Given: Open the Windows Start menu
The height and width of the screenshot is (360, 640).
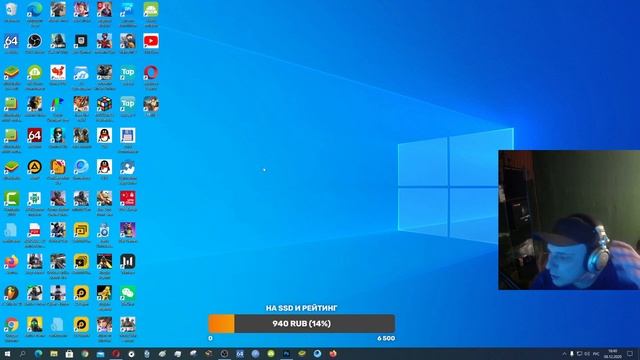Looking at the screenshot, I should [x=7, y=354].
